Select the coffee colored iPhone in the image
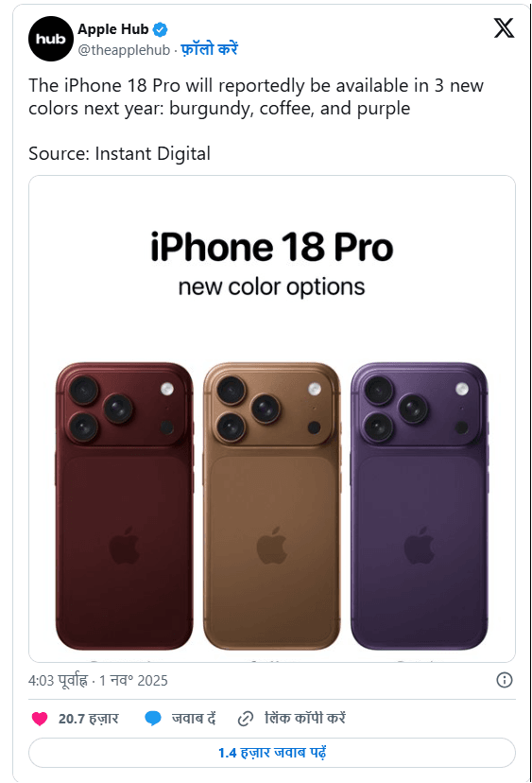532x783 pixels. [x=272, y=506]
